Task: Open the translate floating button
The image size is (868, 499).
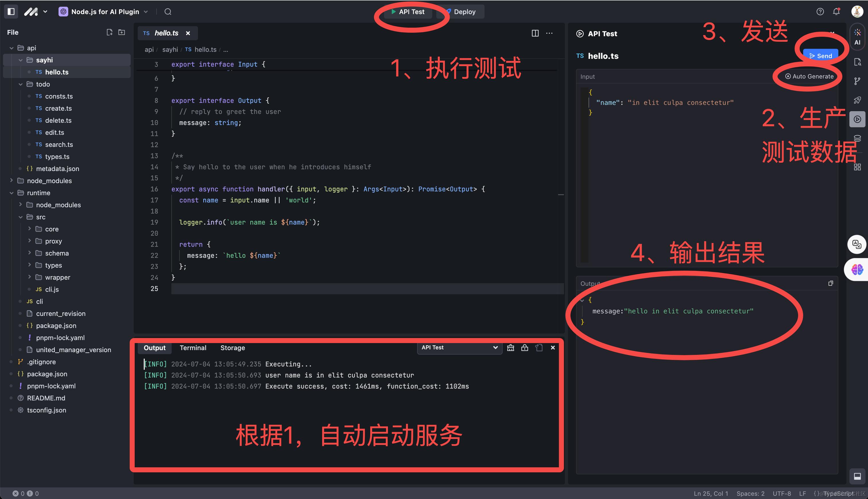Action: (x=857, y=244)
